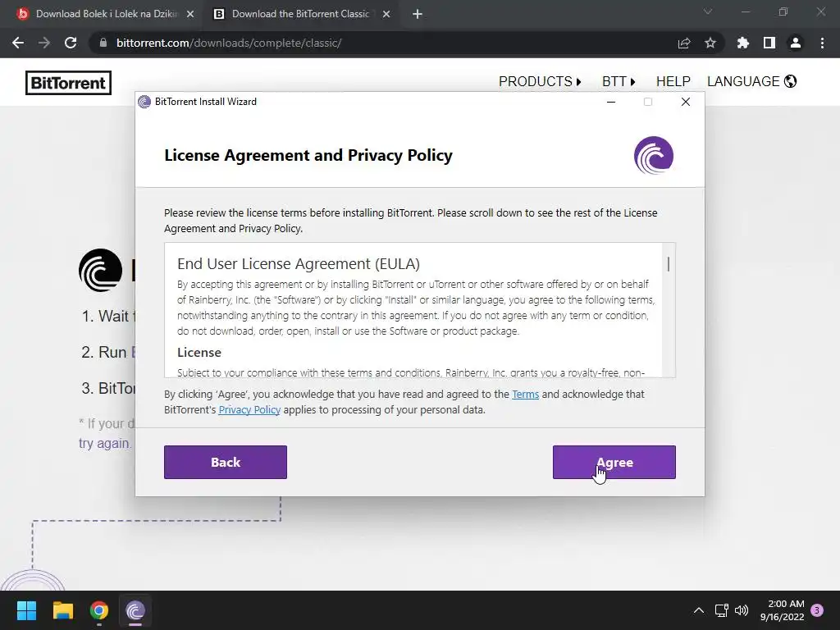This screenshot has width=840, height=630.
Task: Open the tab search chevron in Chrome
Action: [x=708, y=11]
